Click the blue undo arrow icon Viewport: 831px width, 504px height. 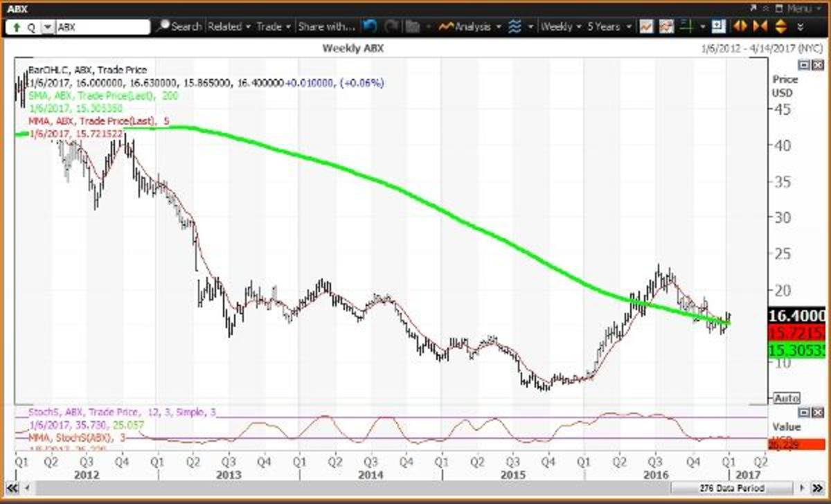[x=370, y=27]
